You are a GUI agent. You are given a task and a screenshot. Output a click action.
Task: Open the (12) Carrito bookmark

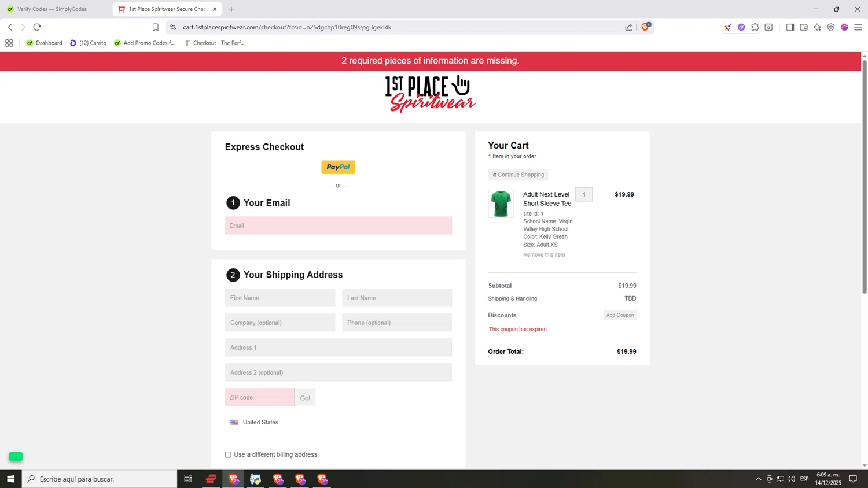pos(88,43)
